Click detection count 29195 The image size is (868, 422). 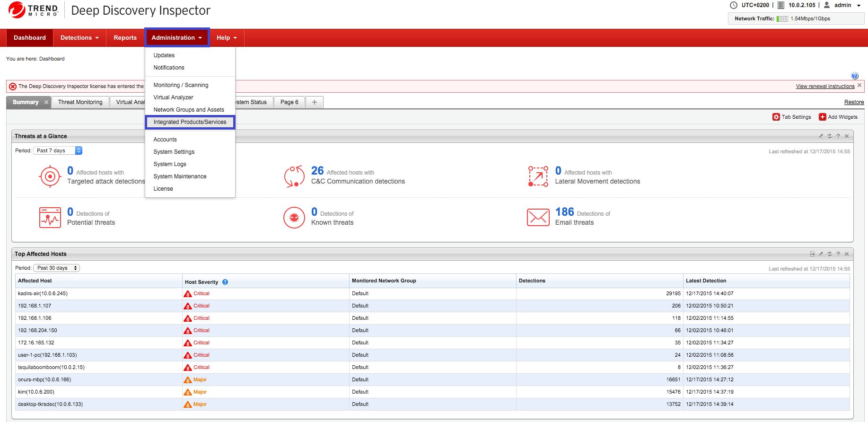[673, 294]
